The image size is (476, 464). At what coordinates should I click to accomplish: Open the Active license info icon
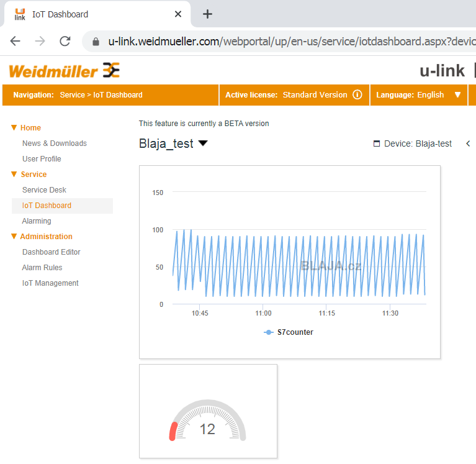[x=357, y=95]
